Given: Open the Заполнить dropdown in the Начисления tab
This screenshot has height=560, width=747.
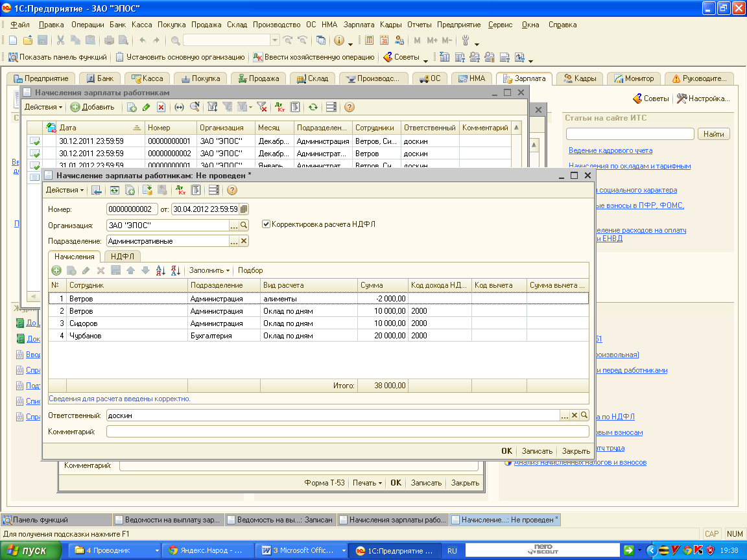Looking at the screenshot, I should click(x=209, y=270).
